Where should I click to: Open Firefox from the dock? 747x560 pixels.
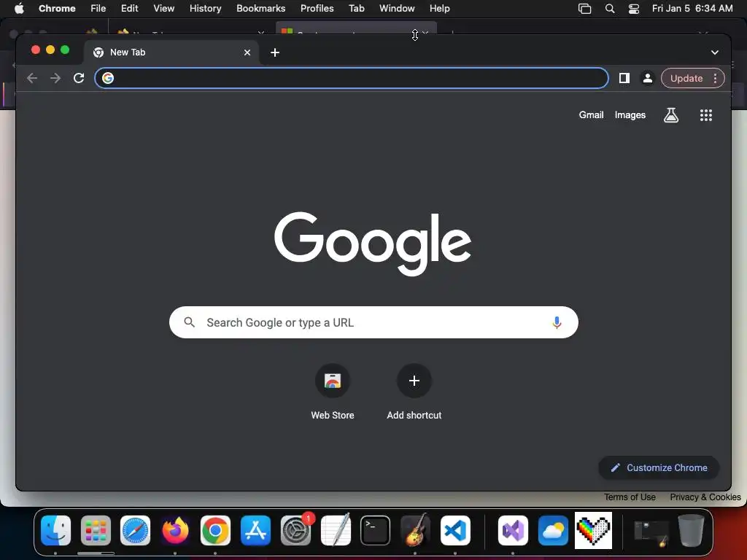pyautogui.click(x=175, y=530)
